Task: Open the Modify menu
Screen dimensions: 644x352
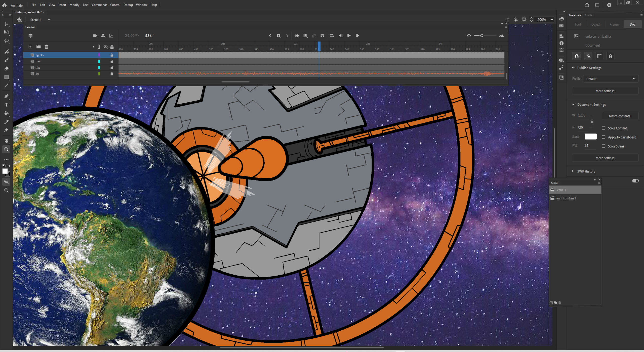Action: click(x=74, y=5)
